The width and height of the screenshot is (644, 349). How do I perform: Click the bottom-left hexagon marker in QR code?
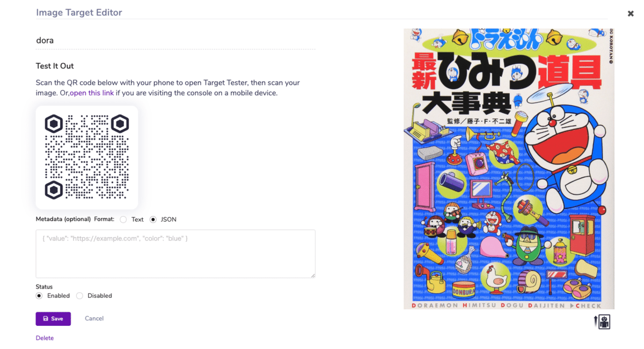[x=54, y=190]
